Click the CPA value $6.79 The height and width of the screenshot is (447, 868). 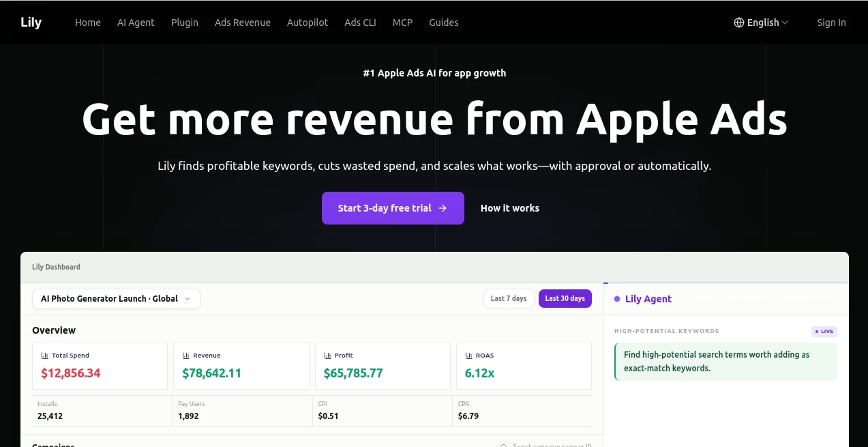click(468, 416)
